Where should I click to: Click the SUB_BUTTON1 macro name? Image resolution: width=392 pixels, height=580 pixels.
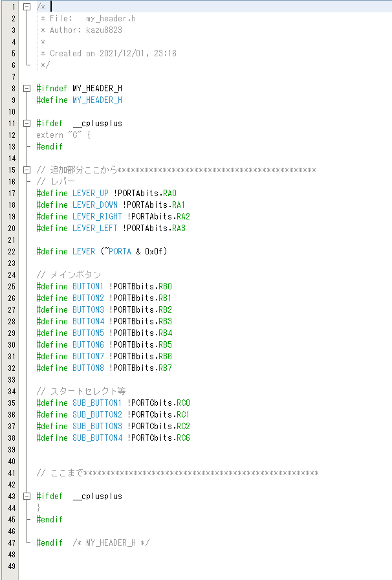click(x=97, y=403)
